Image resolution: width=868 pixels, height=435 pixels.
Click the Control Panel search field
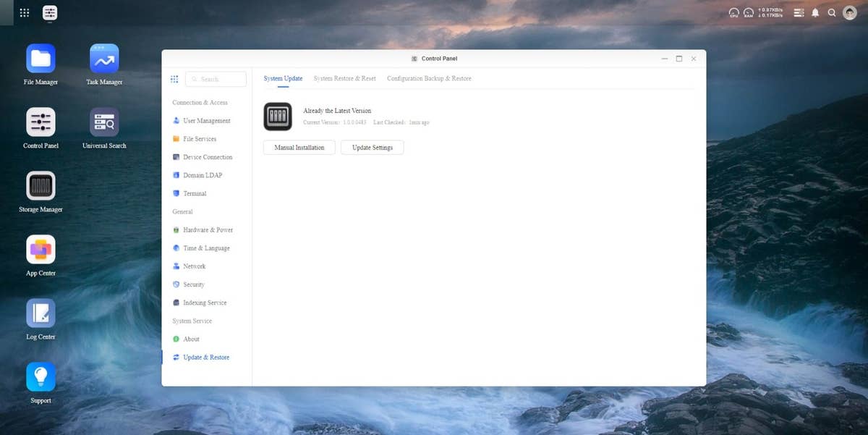(x=217, y=79)
